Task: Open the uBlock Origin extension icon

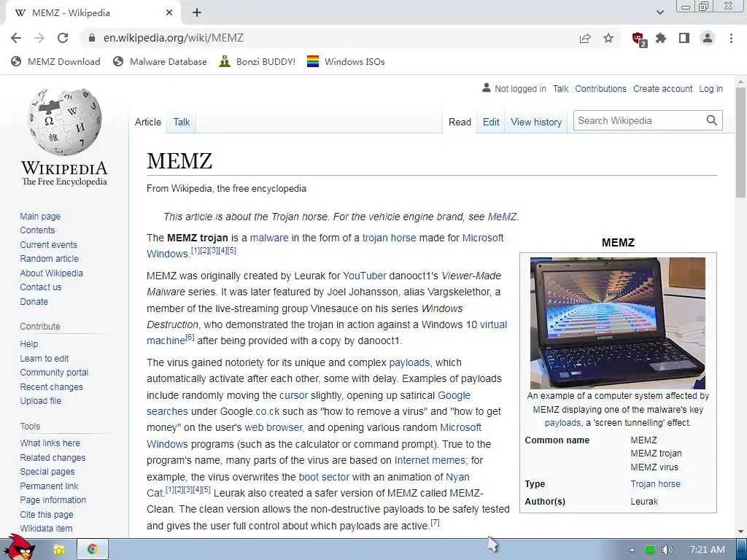Action: [x=638, y=39]
